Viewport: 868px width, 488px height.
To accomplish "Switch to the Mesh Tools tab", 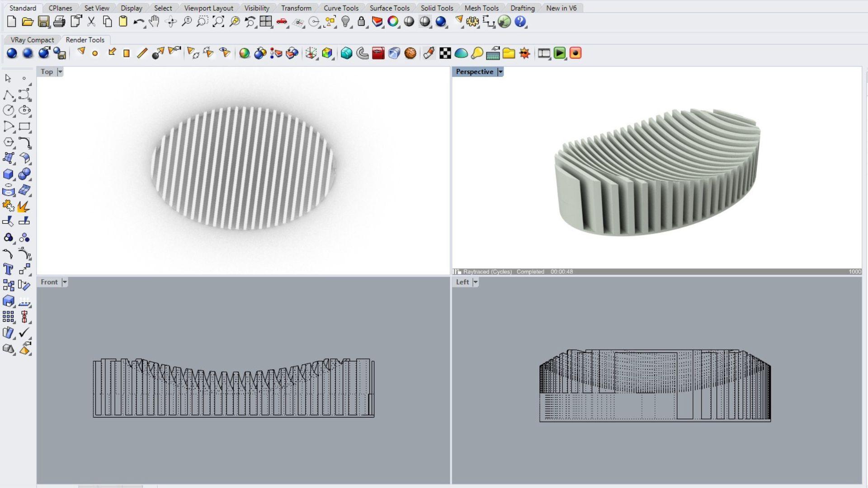I will (481, 8).
